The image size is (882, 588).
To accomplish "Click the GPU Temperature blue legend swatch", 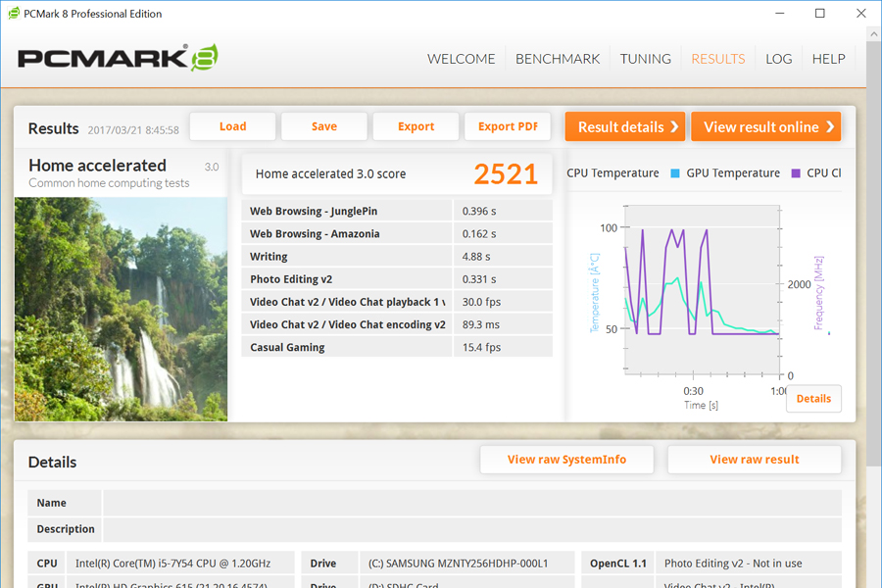I will point(675,173).
